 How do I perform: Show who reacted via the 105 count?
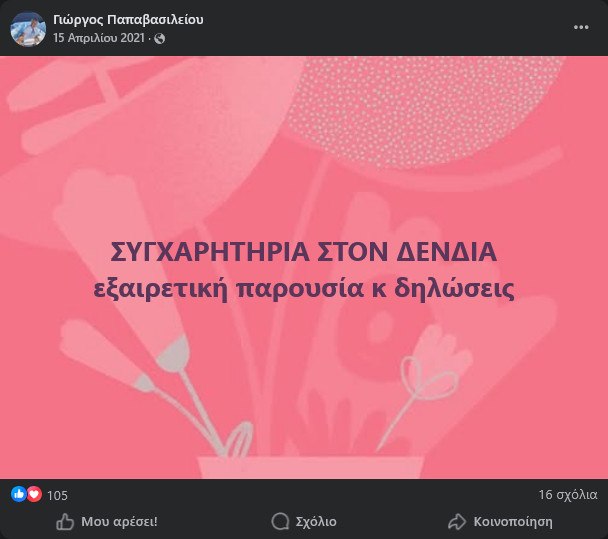pos(57,495)
